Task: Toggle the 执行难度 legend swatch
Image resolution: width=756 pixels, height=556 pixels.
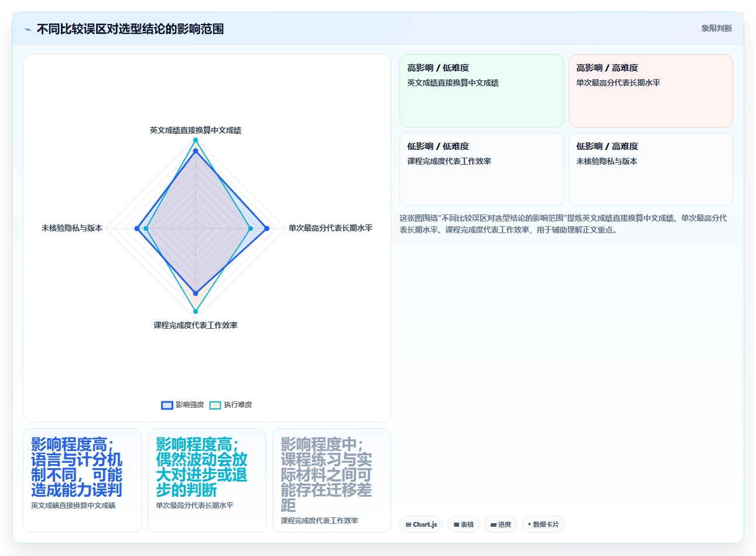Action: (x=215, y=405)
